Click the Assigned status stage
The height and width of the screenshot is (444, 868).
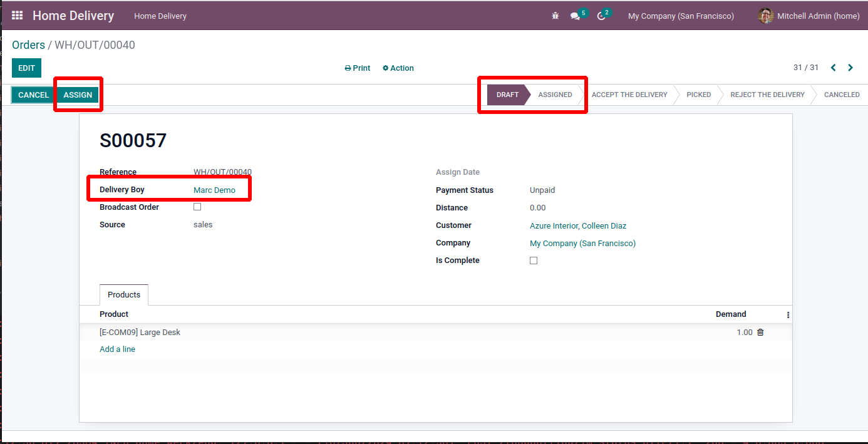(555, 95)
